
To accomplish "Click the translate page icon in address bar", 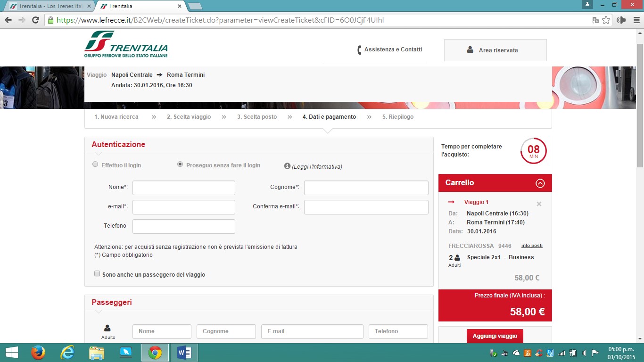I will pos(595,20).
